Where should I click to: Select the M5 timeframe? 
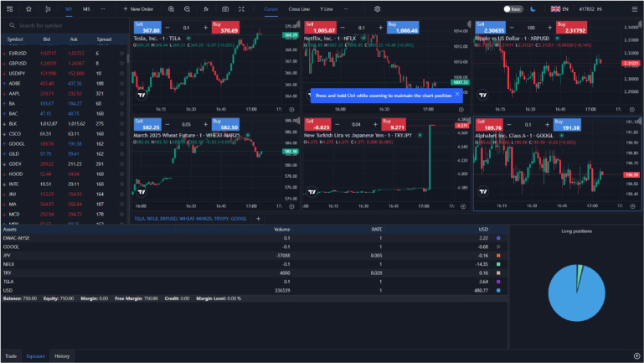click(86, 9)
